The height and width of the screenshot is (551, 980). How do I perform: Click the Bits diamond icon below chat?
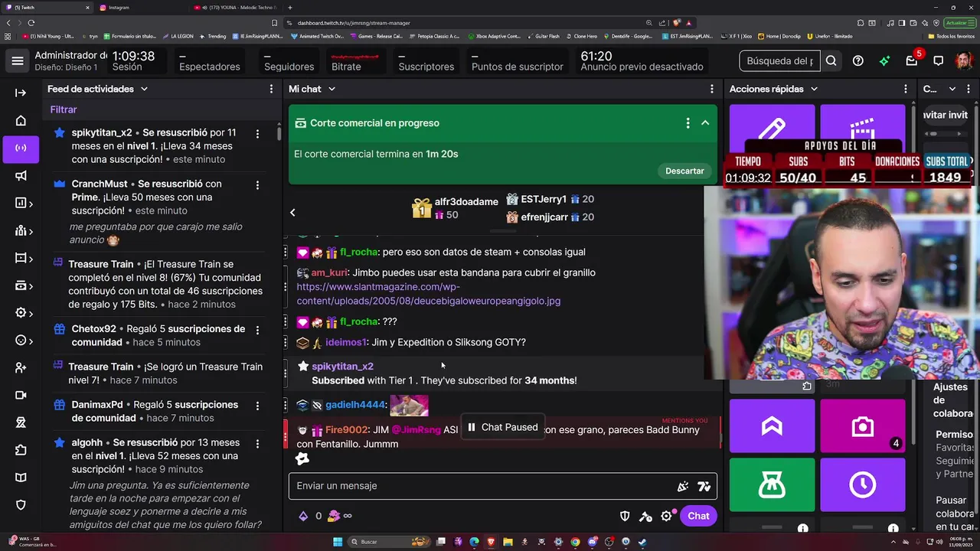[x=303, y=516]
